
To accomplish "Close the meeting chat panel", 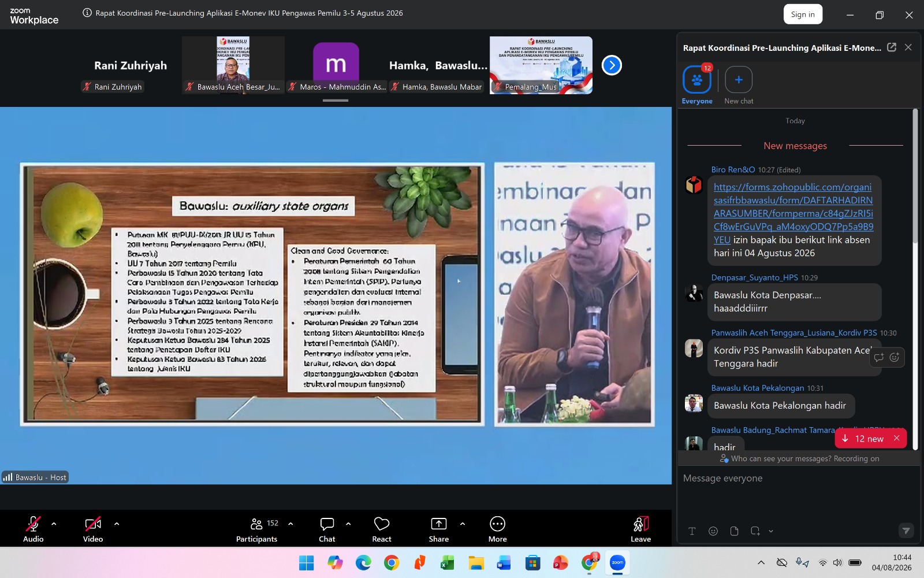I will (x=908, y=47).
